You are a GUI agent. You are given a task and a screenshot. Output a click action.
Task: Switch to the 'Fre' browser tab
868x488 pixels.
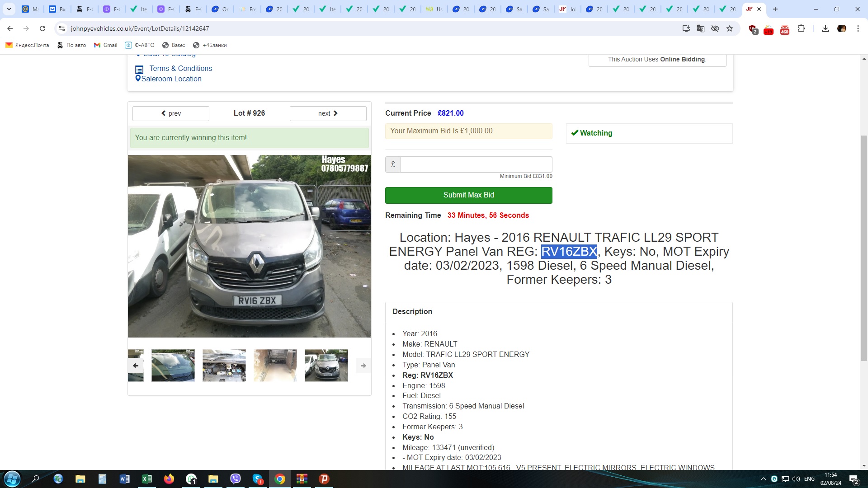[x=247, y=9]
